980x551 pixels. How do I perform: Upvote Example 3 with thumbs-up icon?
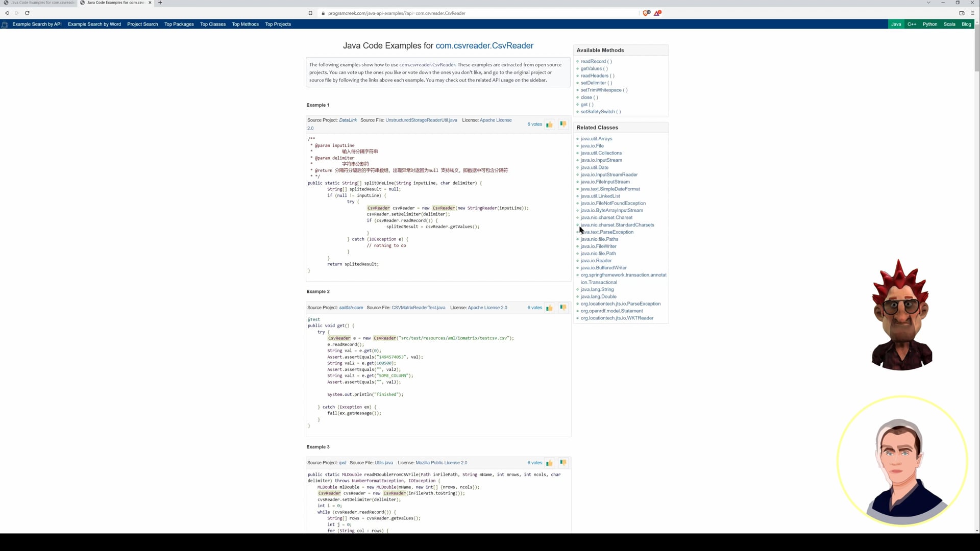(x=549, y=463)
